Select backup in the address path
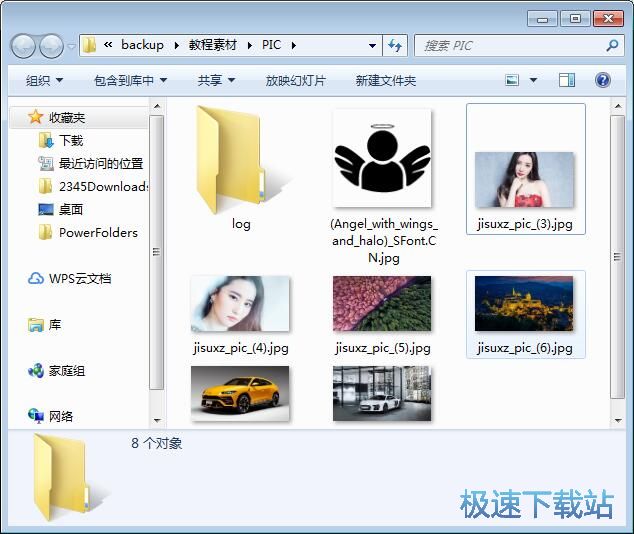This screenshot has height=534, width=634. [142, 45]
